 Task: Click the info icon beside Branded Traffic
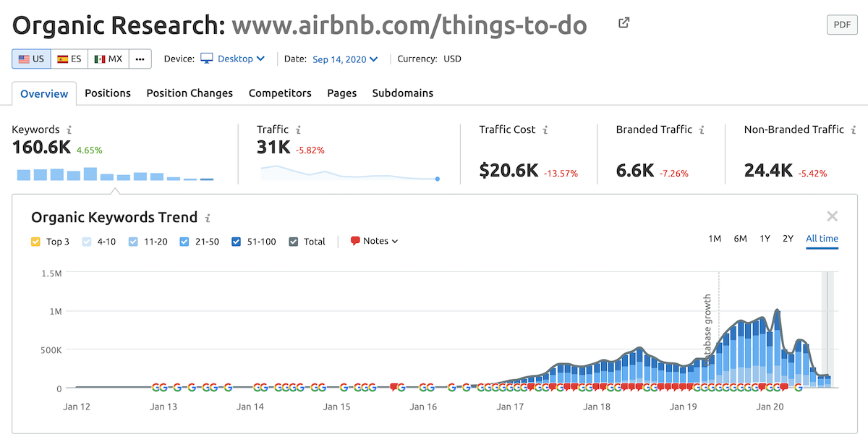point(702,130)
